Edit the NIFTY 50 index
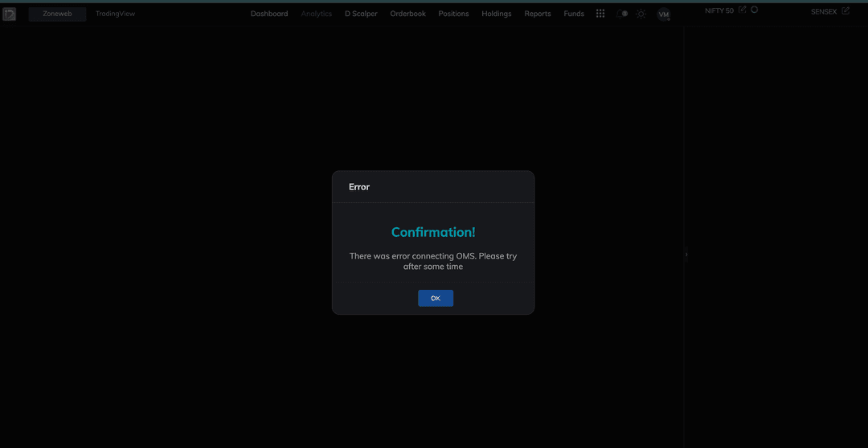868x448 pixels. [x=742, y=10]
